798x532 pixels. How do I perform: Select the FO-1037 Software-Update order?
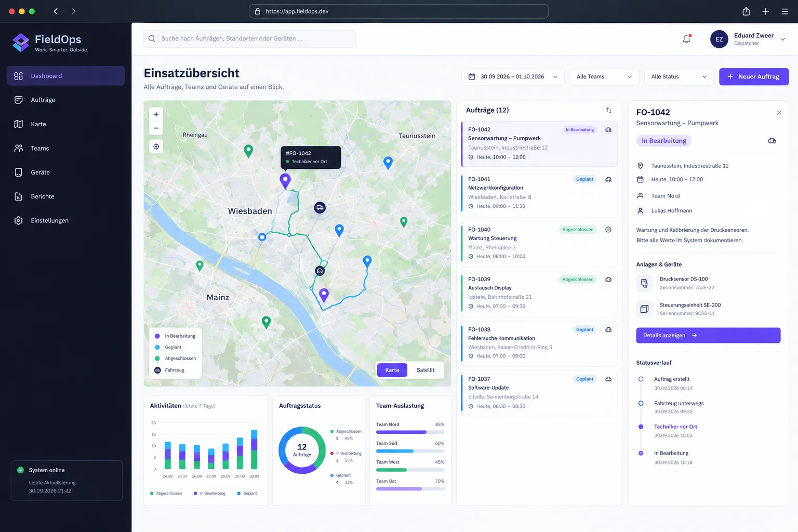pyautogui.click(x=539, y=393)
